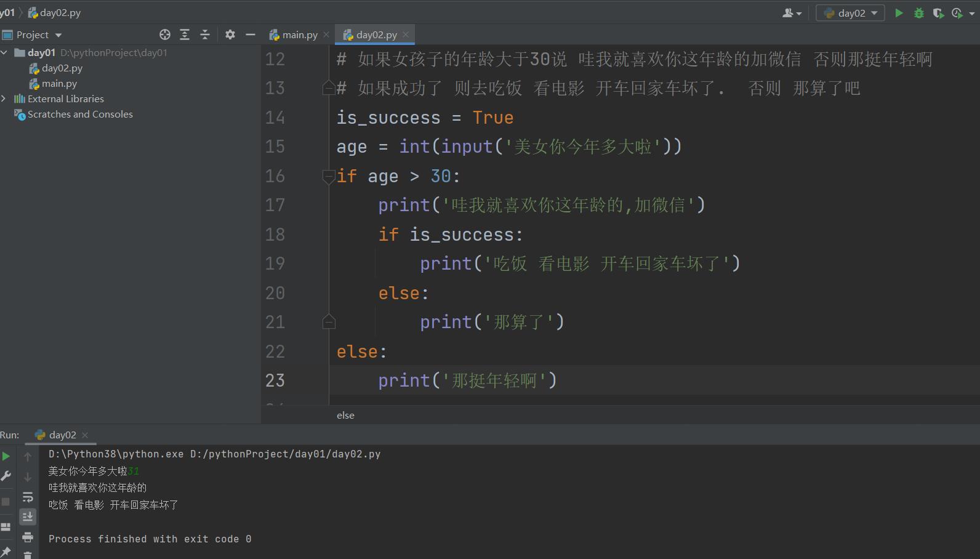Open the day02 run configuration dropdown
Screen dimensions: 980x559
pos(850,13)
